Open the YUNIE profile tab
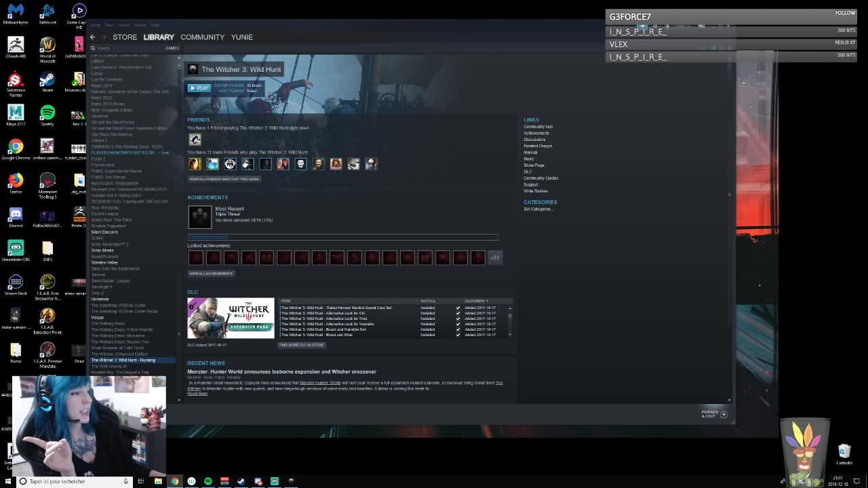The height and width of the screenshot is (488, 868). pos(241,37)
